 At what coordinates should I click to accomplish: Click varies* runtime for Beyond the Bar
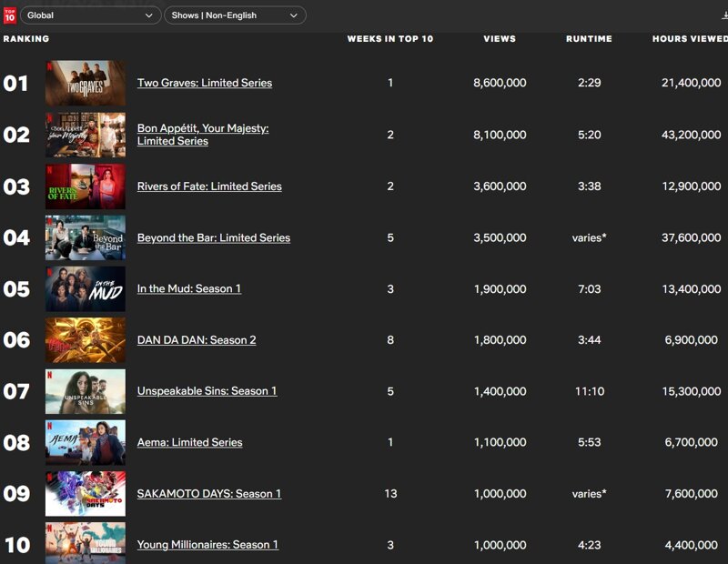click(589, 237)
